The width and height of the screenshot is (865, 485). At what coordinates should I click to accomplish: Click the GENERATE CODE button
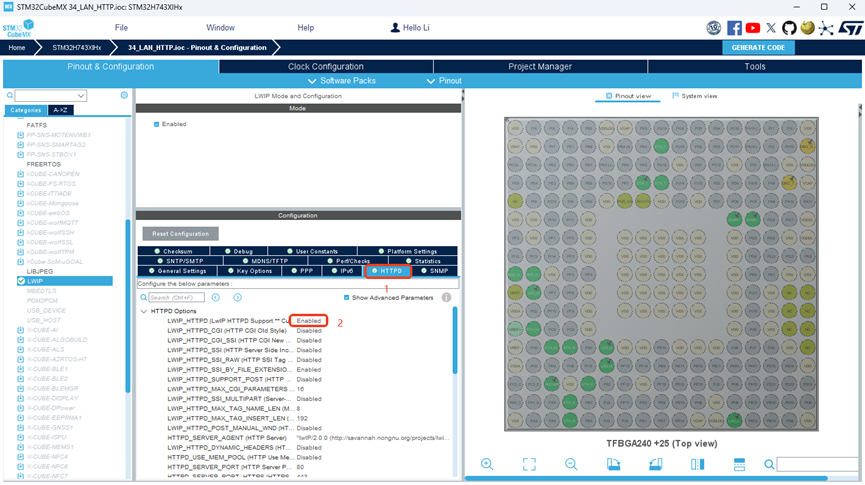[758, 47]
